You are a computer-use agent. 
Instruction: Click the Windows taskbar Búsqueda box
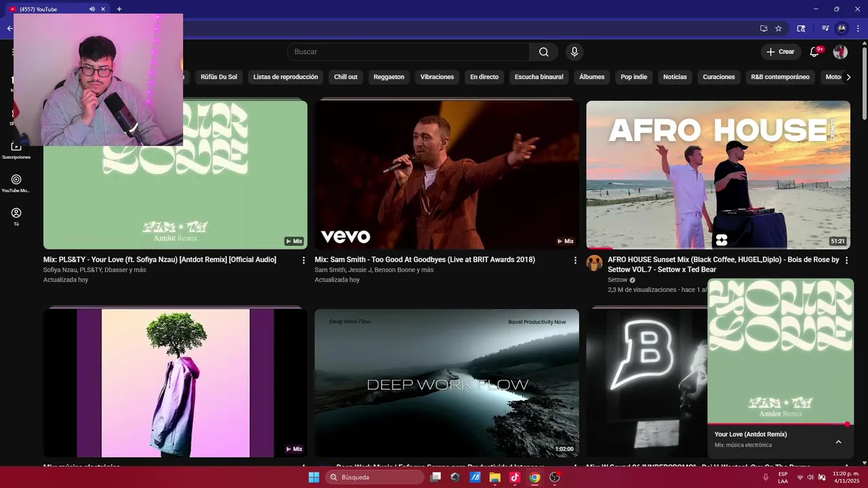375,477
